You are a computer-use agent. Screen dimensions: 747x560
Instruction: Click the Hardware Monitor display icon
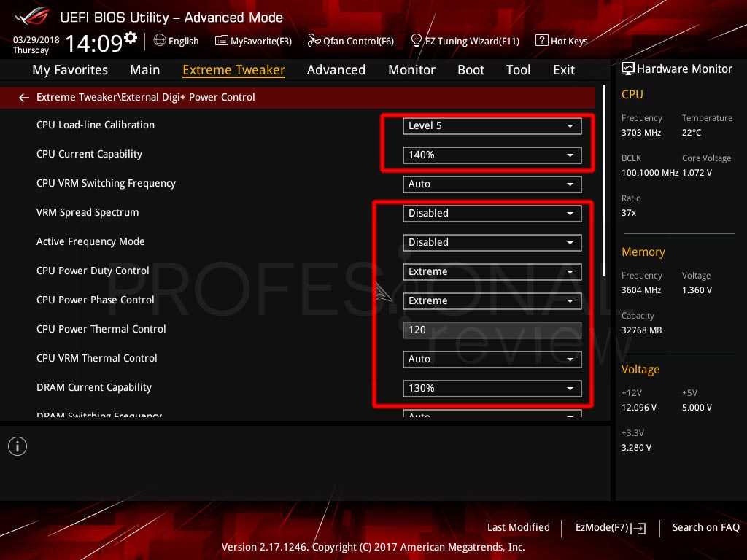tap(628, 69)
